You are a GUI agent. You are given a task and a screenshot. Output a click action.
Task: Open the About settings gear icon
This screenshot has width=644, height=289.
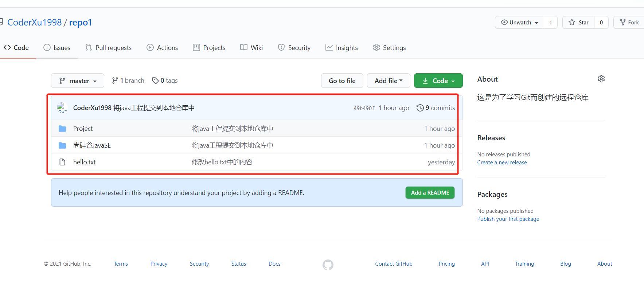601,79
